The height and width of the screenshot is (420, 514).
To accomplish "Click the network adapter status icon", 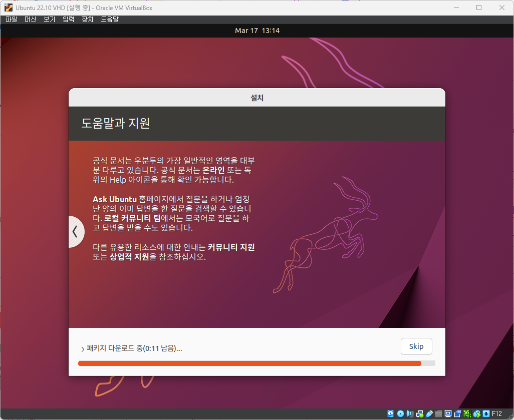I will click(x=419, y=414).
